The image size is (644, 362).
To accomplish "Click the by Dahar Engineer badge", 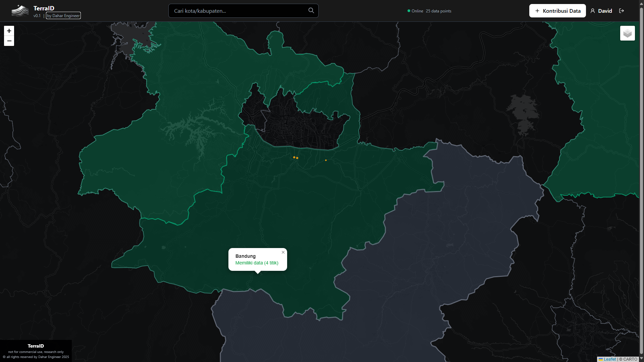I will tap(63, 16).
